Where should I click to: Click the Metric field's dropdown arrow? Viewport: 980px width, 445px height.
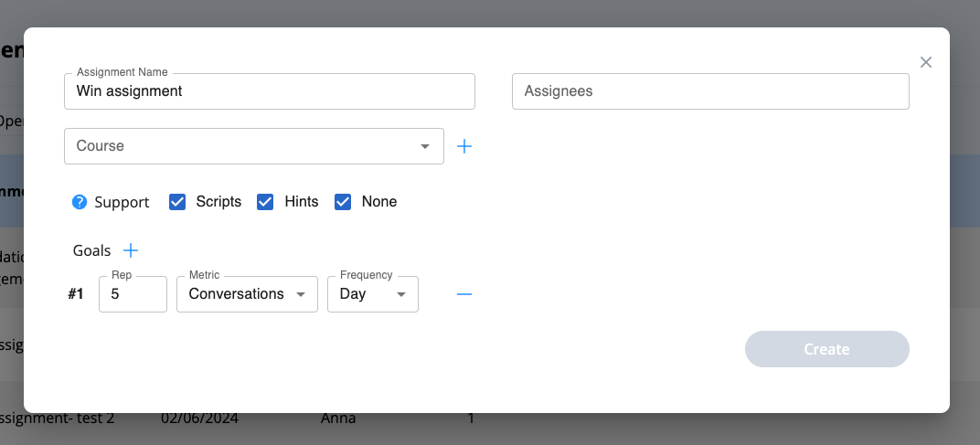tap(301, 294)
